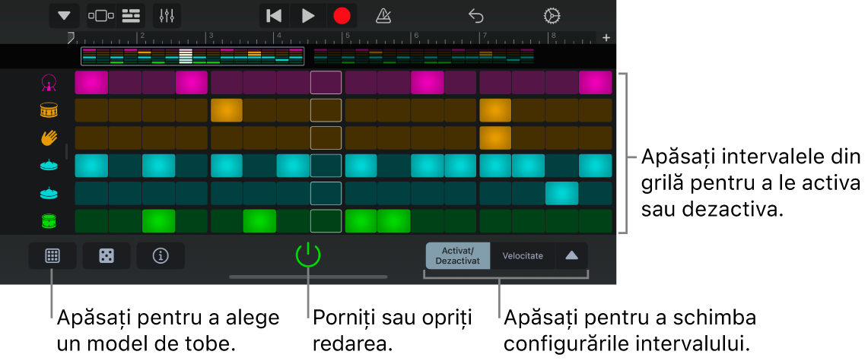Image resolution: width=868 pixels, height=364 pixels.
Task: Switch to tracks view button
Action: 131,16
